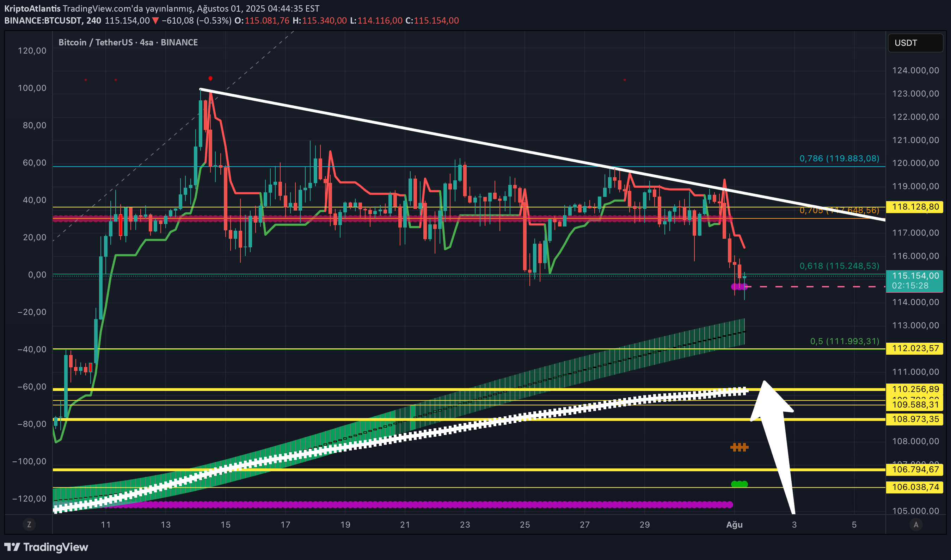This screenshot has height=560, width=951.
Task: Click the Z timezone button
Action: 29,524
